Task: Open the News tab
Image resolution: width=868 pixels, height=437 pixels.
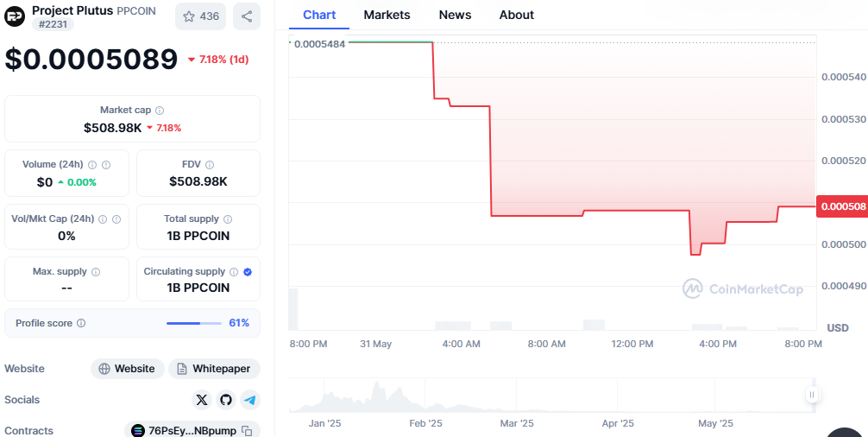Action: pyautogui.click(x=455, y=15)
